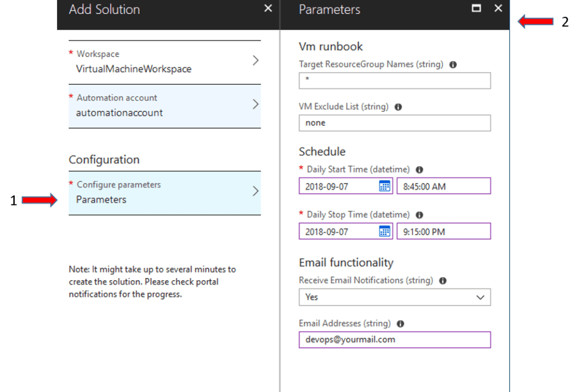The width and height of the screenshot is (579, 392).
Task: Click the devops@yourmail.com email field
Action: tap(394, 339)
